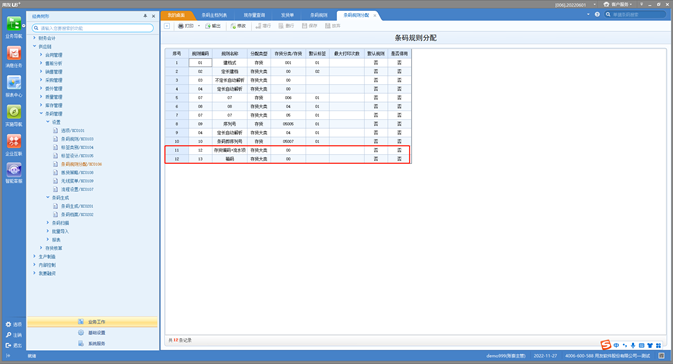Viewport: 673px width, 364px height.
Task: Select the 基础设置 section button
Action: click(x=92, y=333)
